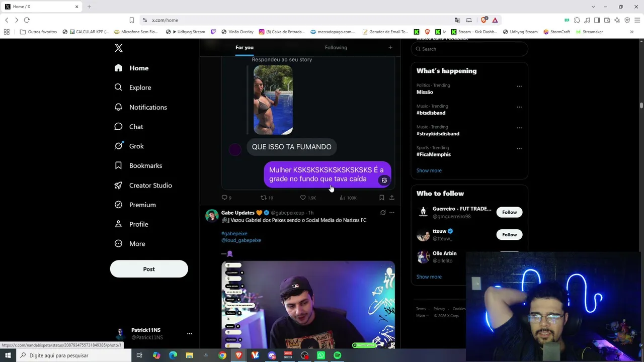
Task: Go to Premium in the sidebar
Action: (x=135, y=205)
